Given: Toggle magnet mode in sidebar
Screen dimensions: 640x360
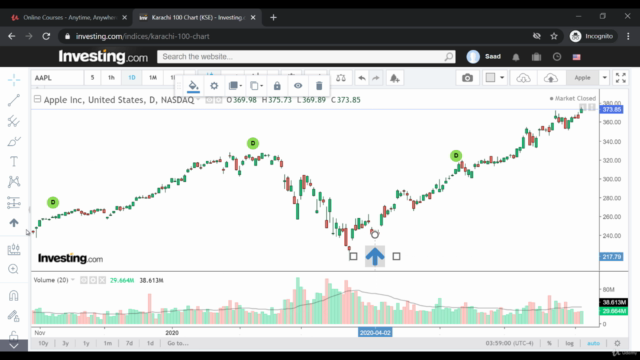Looking at the screenshot, I should (x=14, y=295).
